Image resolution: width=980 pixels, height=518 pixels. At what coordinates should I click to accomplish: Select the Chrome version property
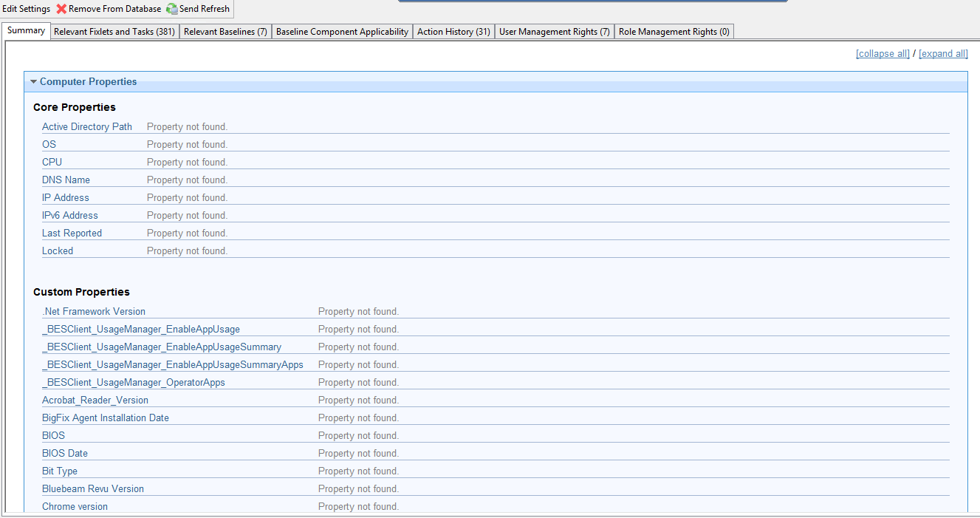coord(75,507)
